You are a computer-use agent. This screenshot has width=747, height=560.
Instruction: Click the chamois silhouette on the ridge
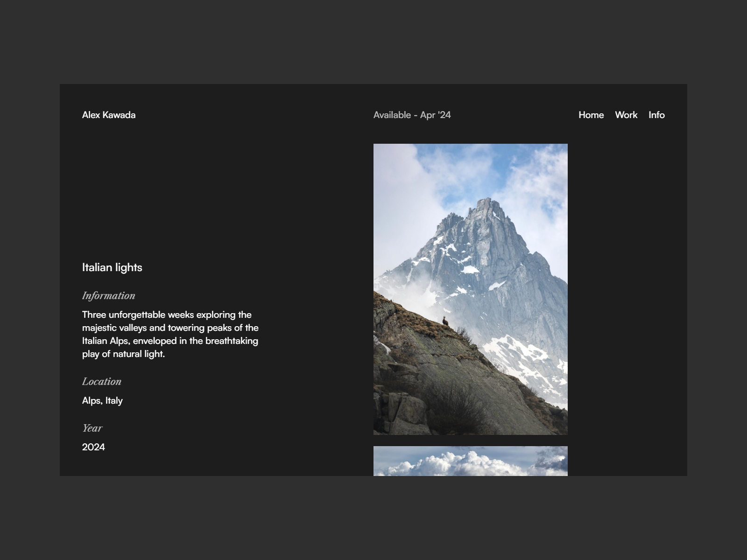[445, 321]
